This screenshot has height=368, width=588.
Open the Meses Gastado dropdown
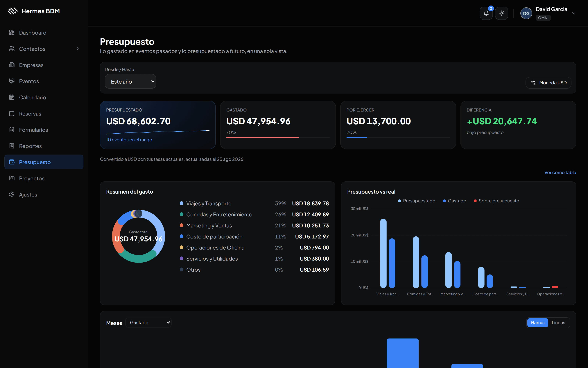(x=148, y=323)
